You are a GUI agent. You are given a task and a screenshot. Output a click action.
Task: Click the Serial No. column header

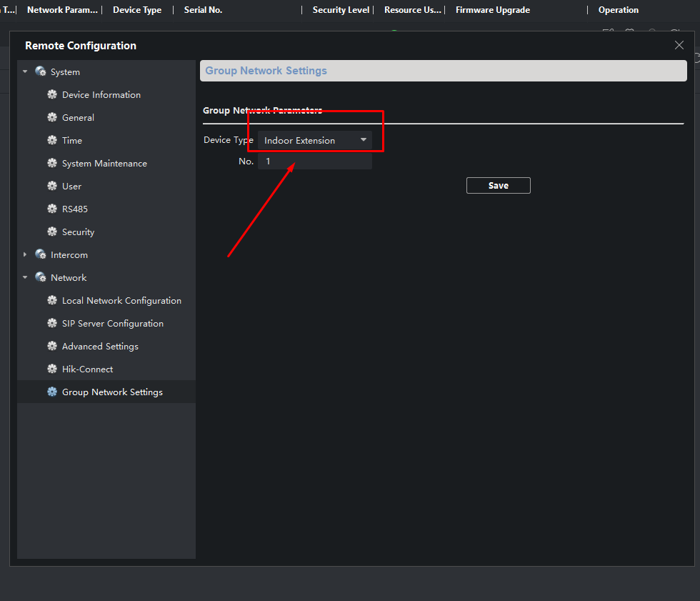pyautogui.click(x=203, y=10)
